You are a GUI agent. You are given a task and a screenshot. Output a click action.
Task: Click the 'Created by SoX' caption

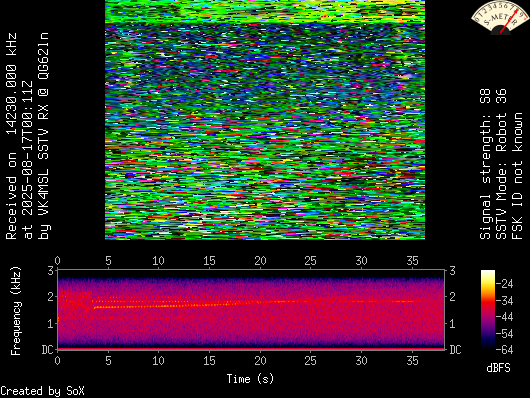(x=42, y=391)
